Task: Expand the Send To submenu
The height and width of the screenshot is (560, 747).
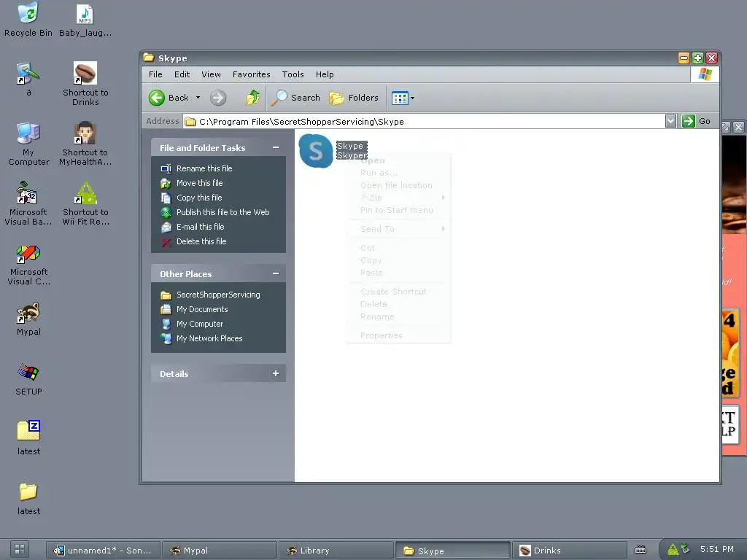Action: tap(398, 229)
